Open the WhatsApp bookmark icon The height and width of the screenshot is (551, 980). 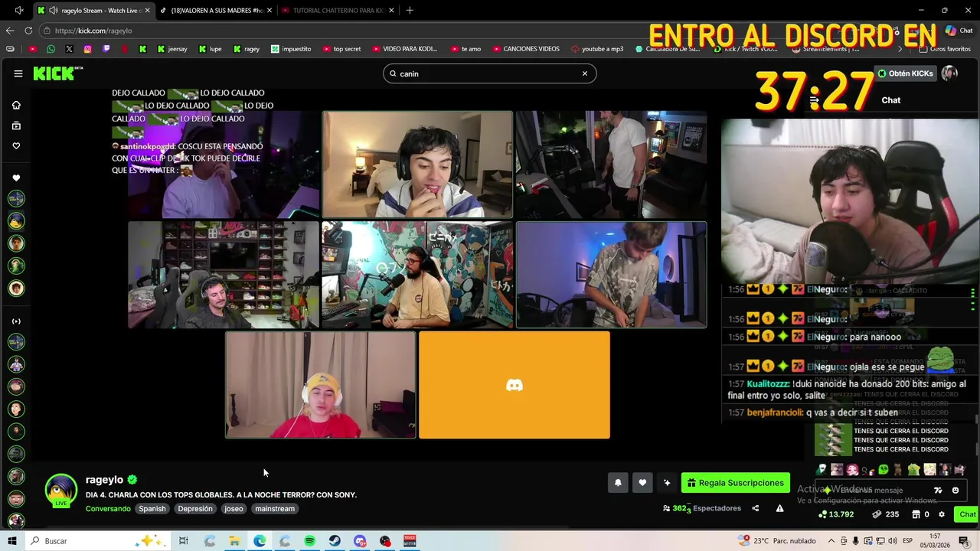coord(51,49)
